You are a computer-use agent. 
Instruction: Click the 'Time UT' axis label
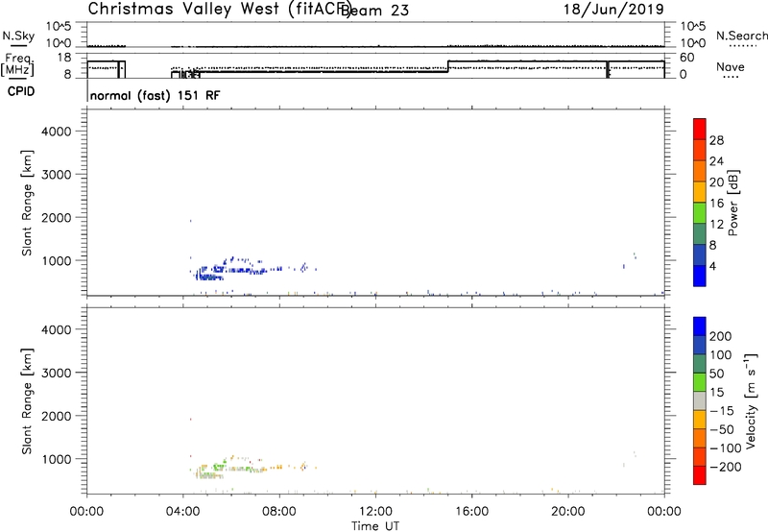click(x=375, y=526)
